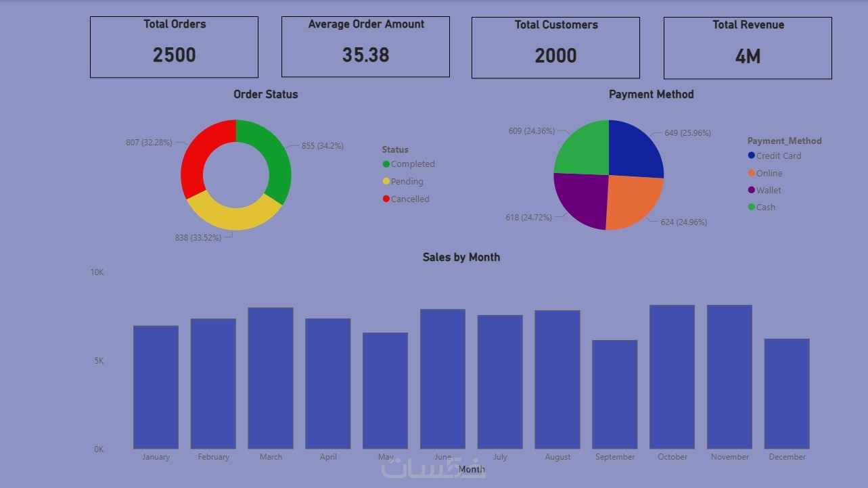Click the March sales bar
868x488 pixels.
click(271, 379)
